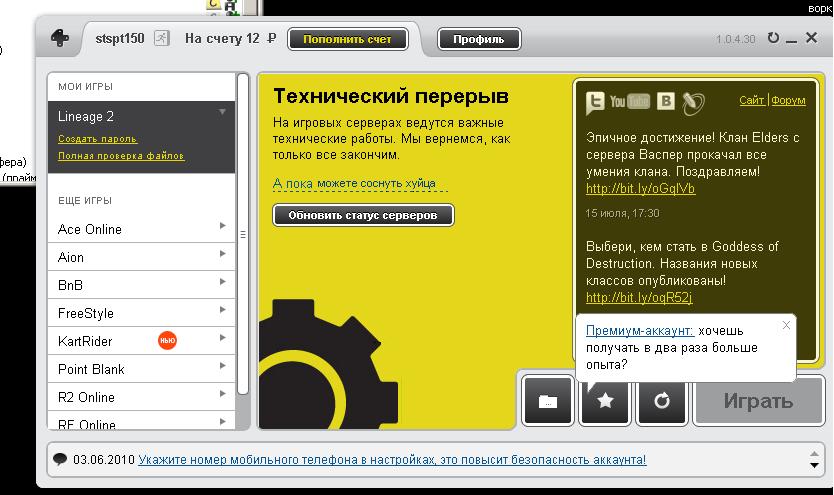834x495 pixels.
Task: Click the Играть button
Action: 758,401
